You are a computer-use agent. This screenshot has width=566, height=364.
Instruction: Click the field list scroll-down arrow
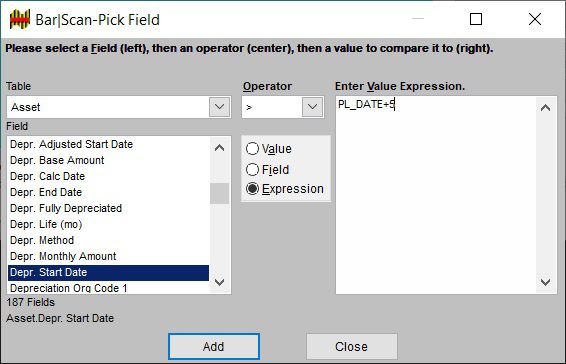tap(219, 282)
